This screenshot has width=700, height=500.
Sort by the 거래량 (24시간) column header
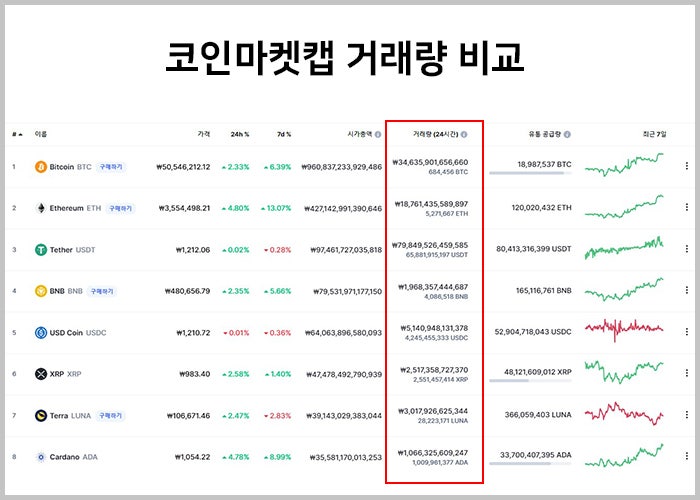[436, 134]
